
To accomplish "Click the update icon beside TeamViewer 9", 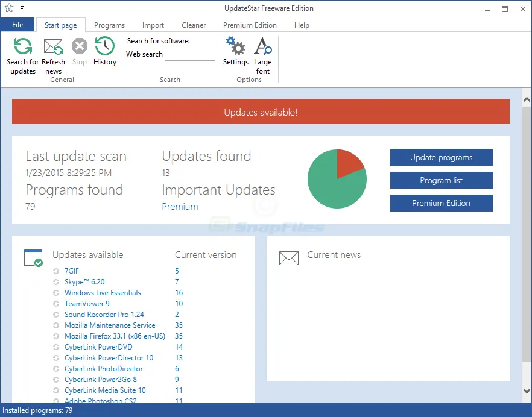I will point(56,304).
